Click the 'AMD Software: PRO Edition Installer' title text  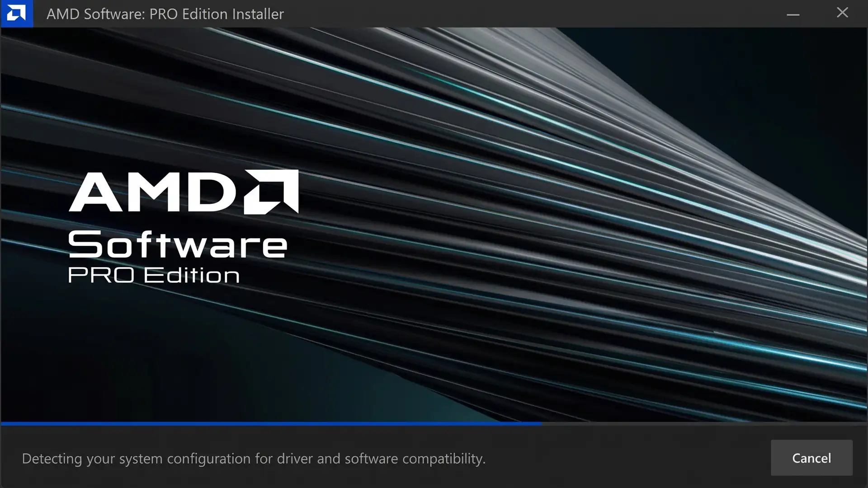(165, 14)
